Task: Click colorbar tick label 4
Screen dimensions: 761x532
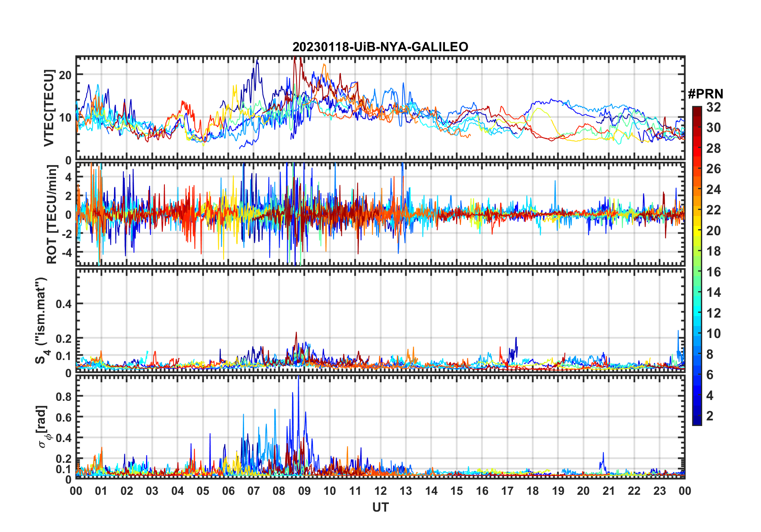Action: [710, 396]
